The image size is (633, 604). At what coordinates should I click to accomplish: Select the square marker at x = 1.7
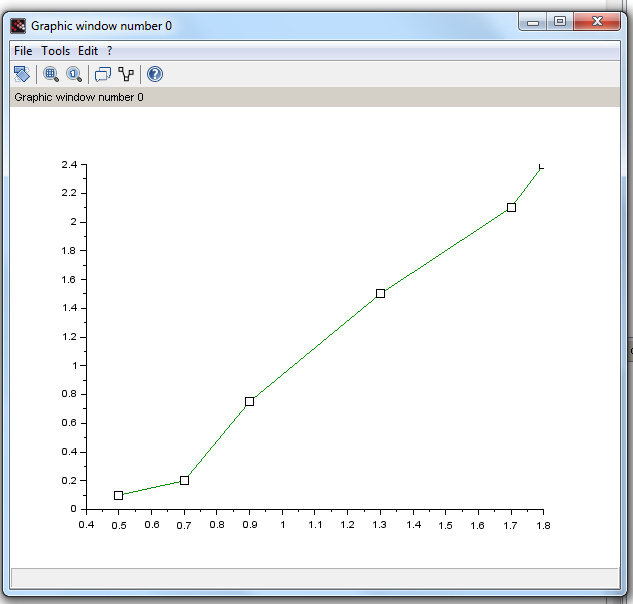511,208
